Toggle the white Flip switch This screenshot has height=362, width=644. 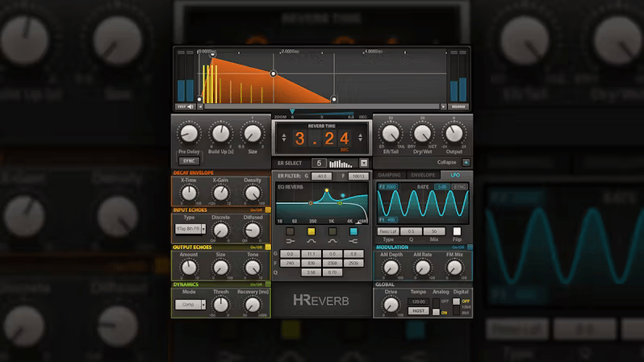[x=457, y=231]
